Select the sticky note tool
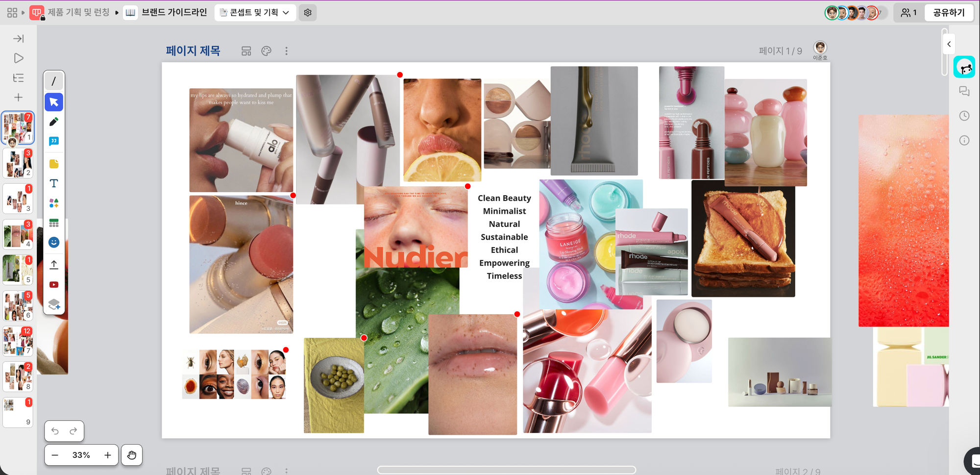 [54, 164]
